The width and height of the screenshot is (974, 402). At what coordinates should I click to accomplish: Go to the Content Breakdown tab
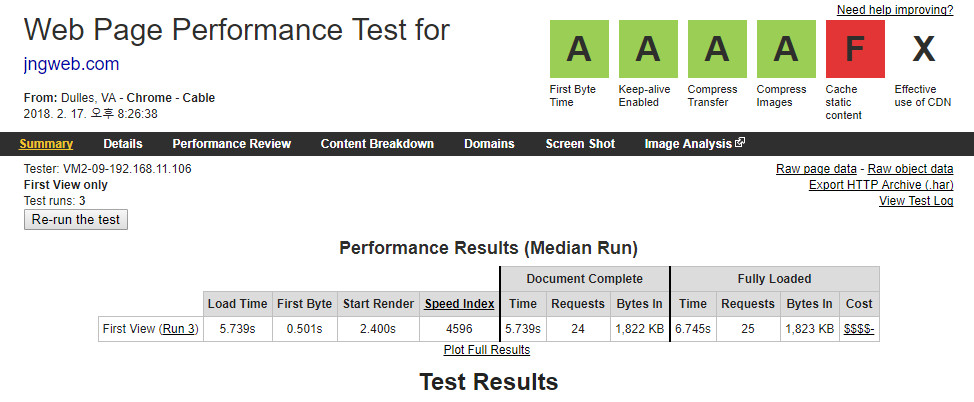(x=377, y=144)
